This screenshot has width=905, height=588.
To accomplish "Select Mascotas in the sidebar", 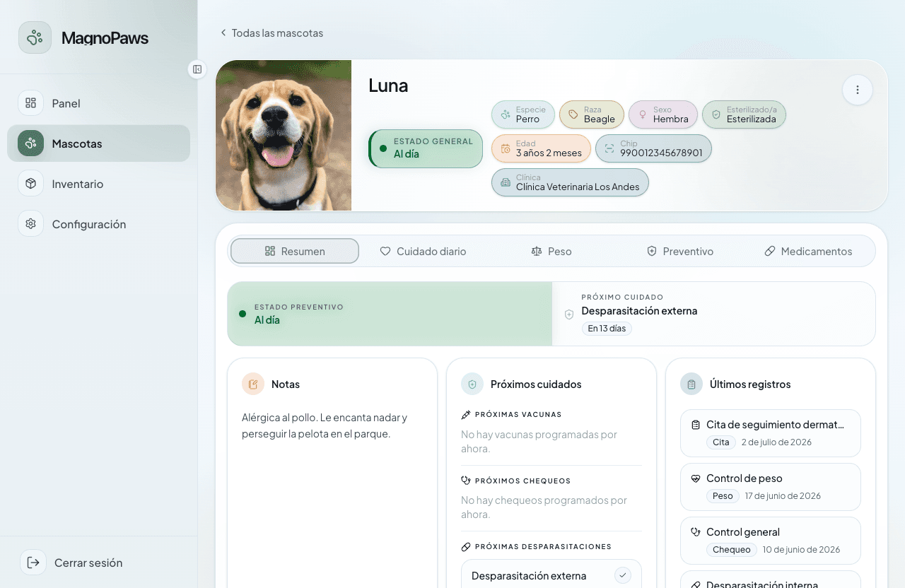I will coord(99,143).
